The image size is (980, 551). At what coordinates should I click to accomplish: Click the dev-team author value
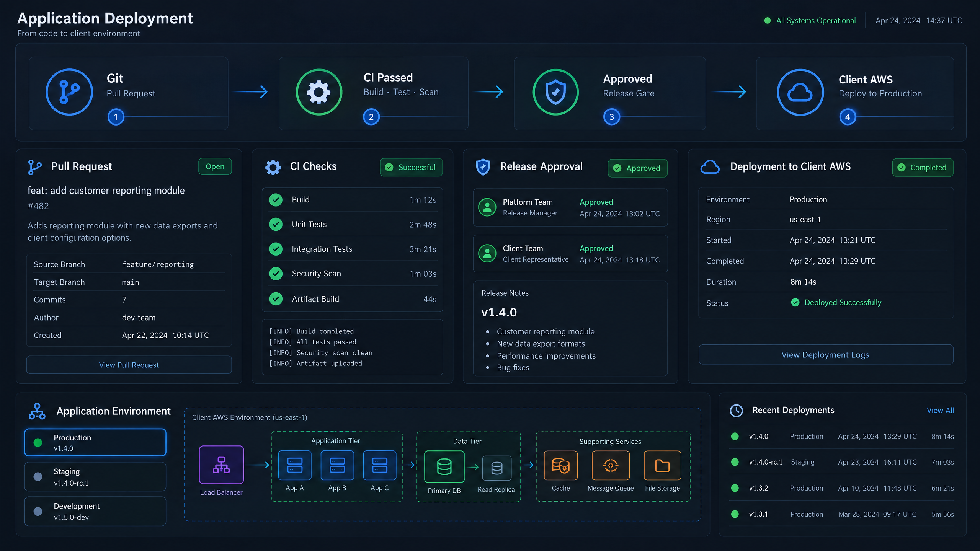click(x=139, y=318)
